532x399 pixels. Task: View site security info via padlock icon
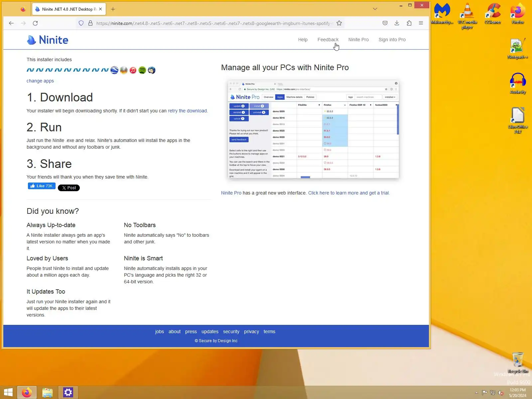(90, 23)
